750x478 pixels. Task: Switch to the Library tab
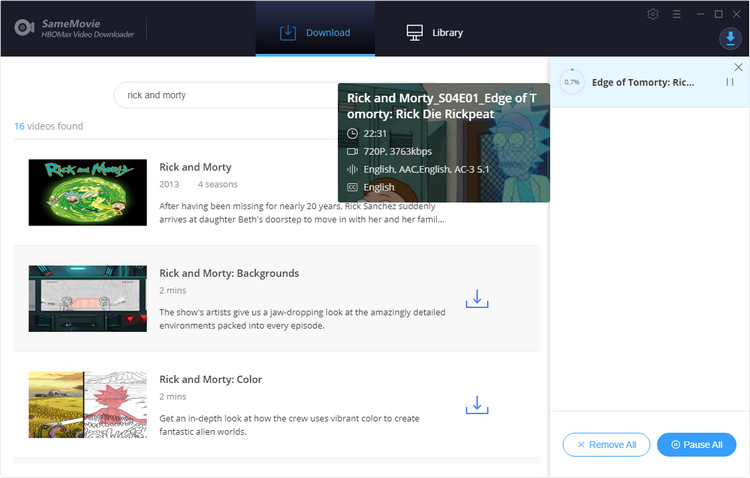(x=435, y=32)
